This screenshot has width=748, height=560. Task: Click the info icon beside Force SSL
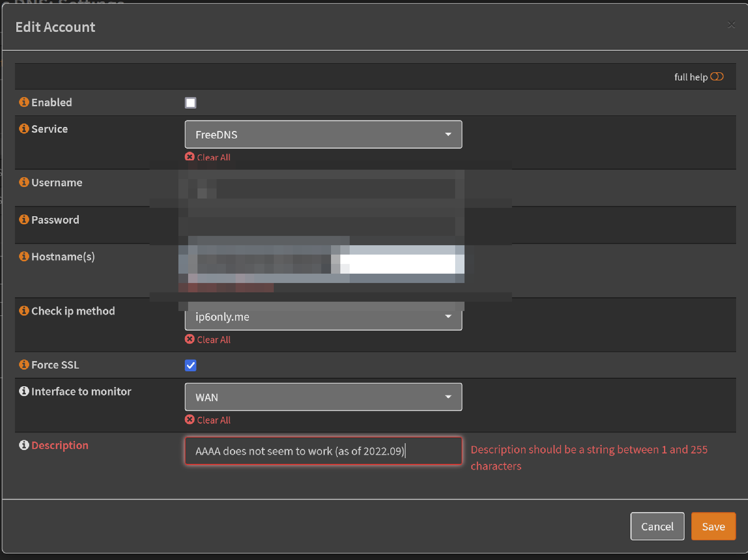pyautogui.click(x=24, y=364)
